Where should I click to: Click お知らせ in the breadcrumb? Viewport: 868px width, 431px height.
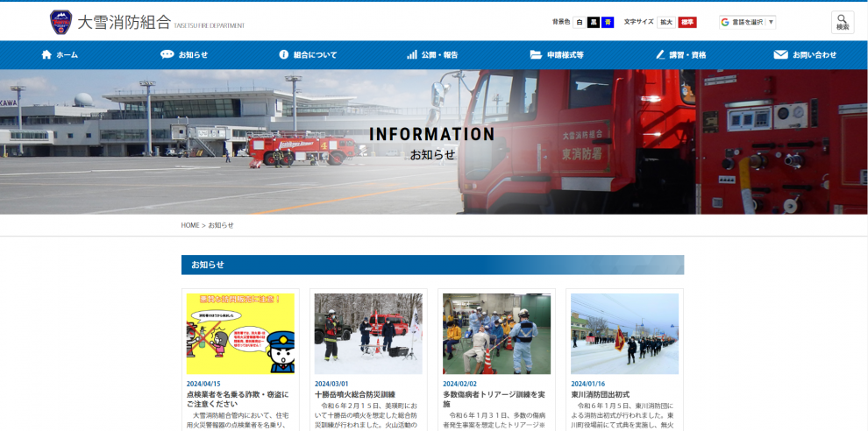(x=221, y=225)
